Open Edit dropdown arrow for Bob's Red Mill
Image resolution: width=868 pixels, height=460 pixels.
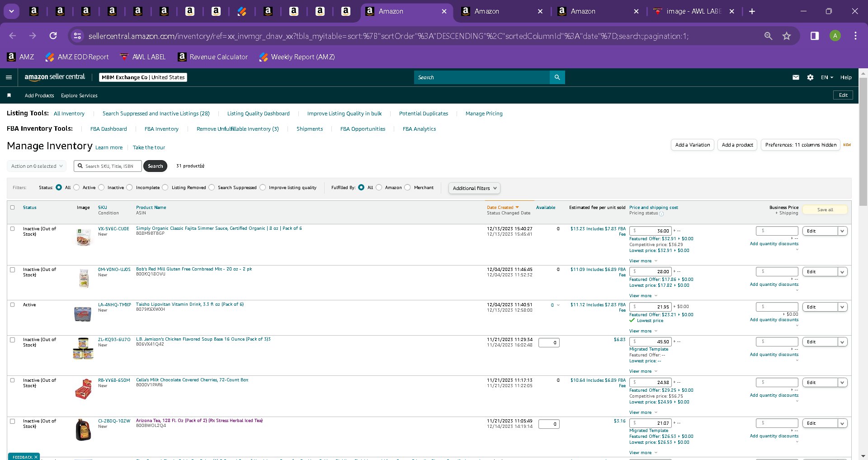click(x=842, y=272)
